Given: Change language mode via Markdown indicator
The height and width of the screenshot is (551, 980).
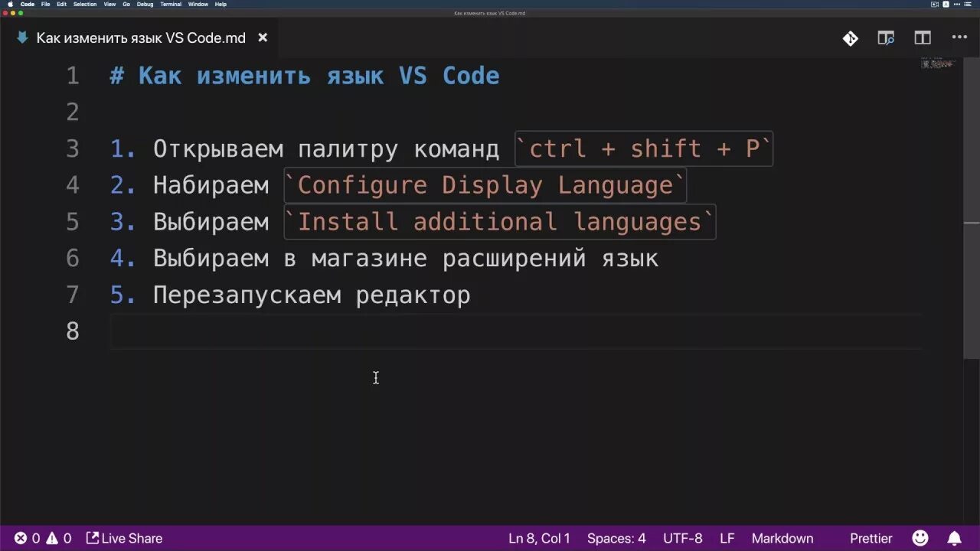Looking at the screenshot, I should (782, 538).
